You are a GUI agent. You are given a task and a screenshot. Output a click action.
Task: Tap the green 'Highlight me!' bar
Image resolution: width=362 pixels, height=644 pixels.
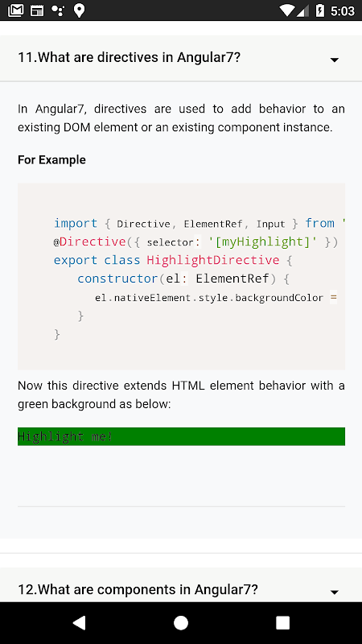pos(181,436)
